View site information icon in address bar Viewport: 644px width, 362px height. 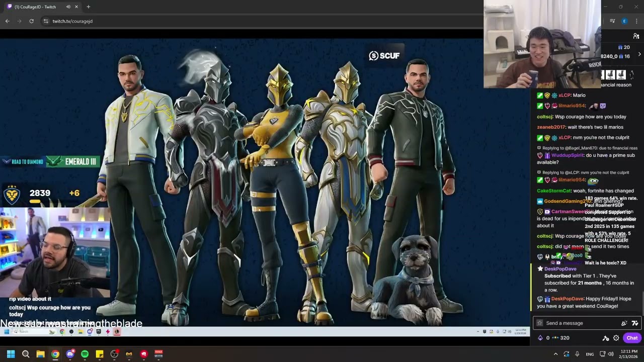coord(46,21)
